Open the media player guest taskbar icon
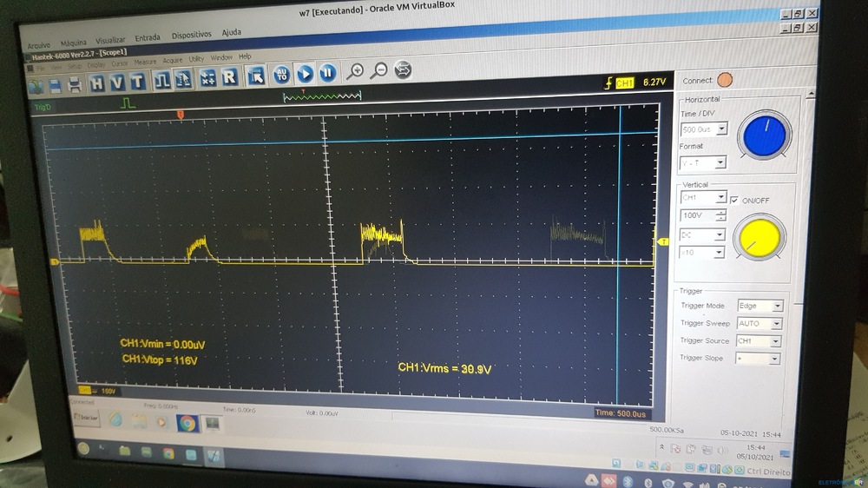Viewport: 868px width, 488px height. (x=161, y=422)
